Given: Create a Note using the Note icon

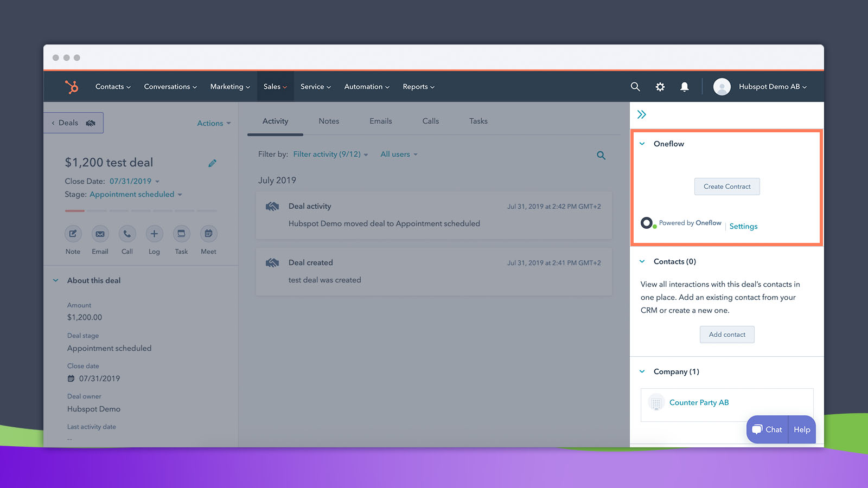Looking at the screenshot, I should click(x=73, y=234).
